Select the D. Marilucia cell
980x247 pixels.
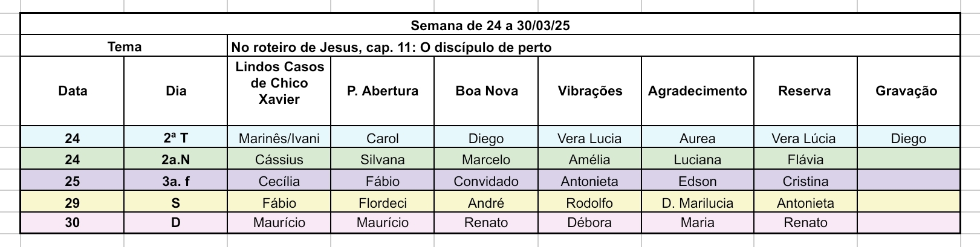[698, 202]
